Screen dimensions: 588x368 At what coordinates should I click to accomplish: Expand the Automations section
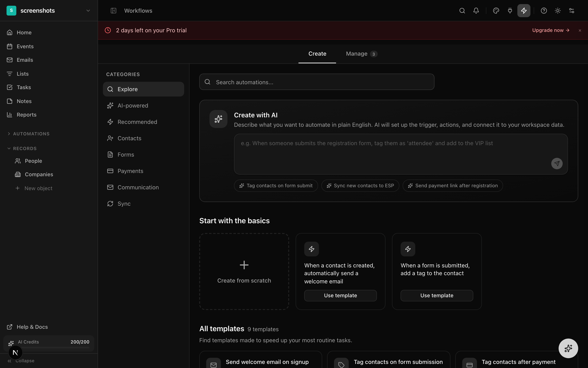(x=28, y=134)
